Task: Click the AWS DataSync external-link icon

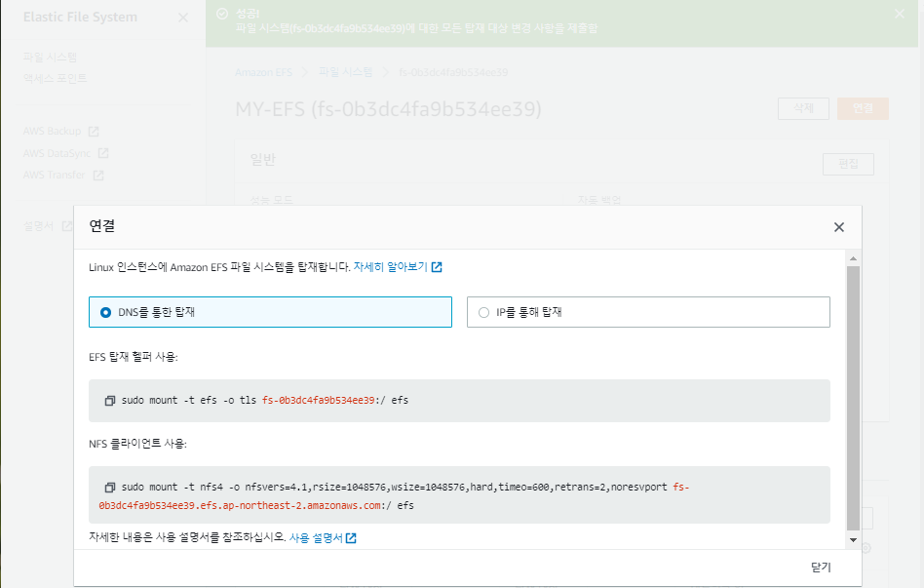Action: (x=103, y=153)
